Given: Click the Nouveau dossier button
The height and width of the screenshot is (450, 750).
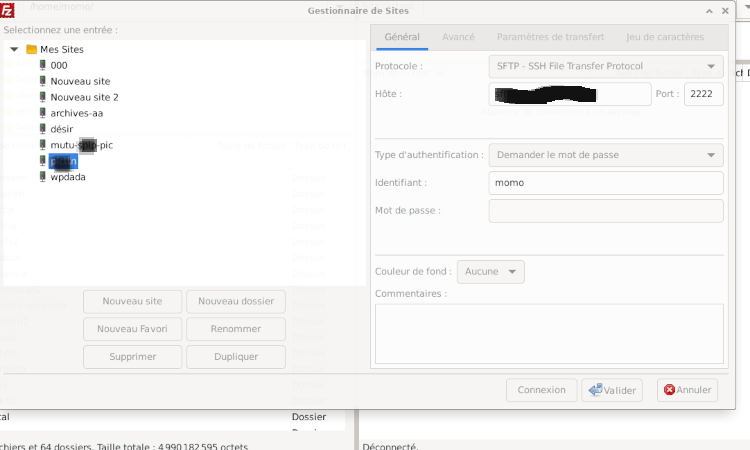Looking at the screenshot, I should (x=236, y=301).
